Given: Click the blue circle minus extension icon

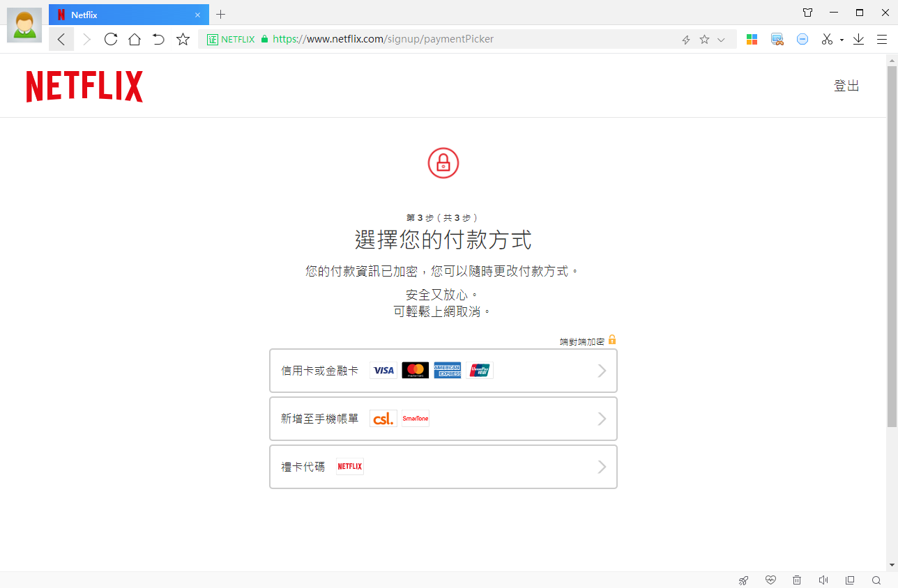Looking at the screenshot, I should point(802,40).
